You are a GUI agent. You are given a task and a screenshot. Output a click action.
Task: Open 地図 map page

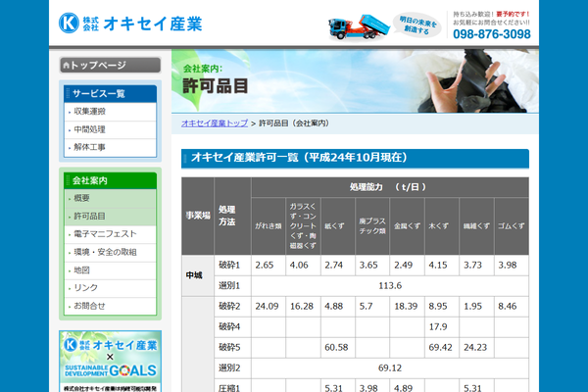point(110,270)
